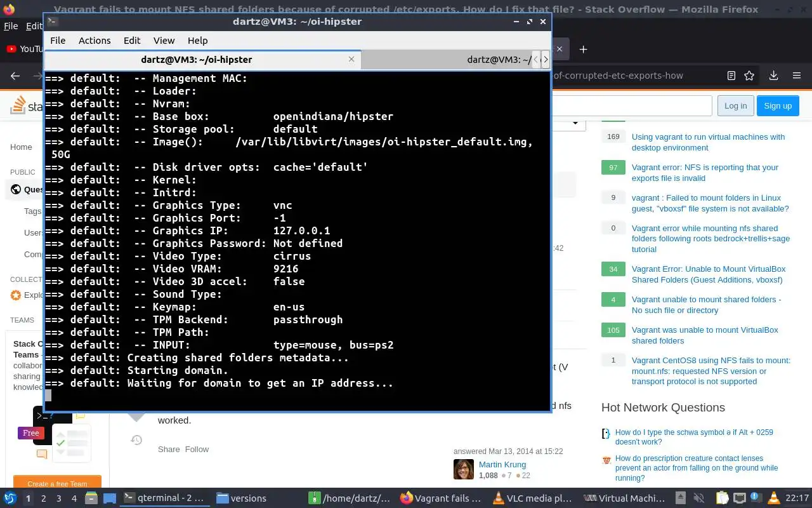Open the Firefox File menu

(x=11, y=26)
